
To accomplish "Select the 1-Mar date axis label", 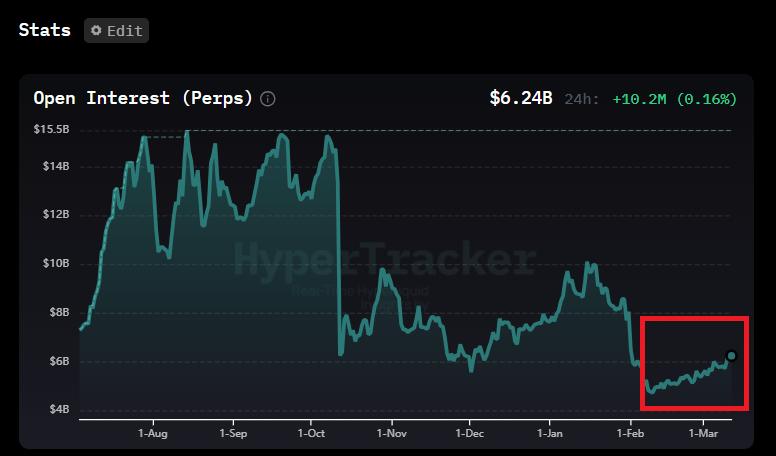I will (703, 434).
